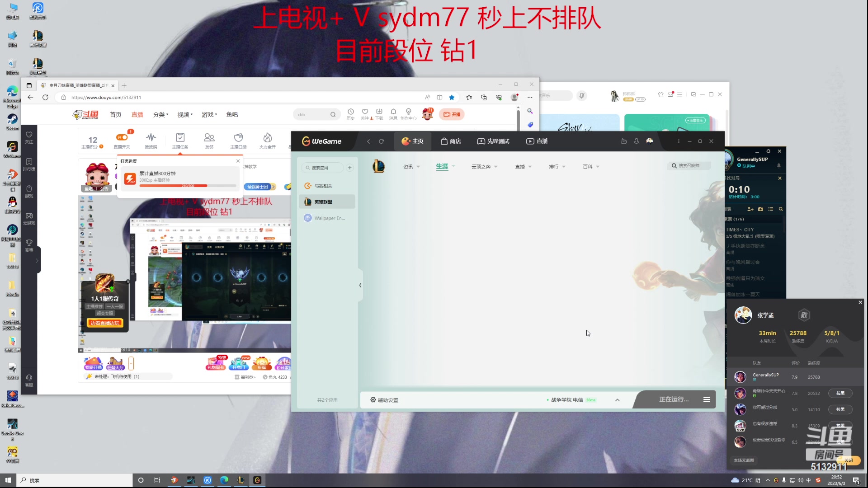Click the add application plus button
This screenshot has width=868, height=488.
coord(349,168)
